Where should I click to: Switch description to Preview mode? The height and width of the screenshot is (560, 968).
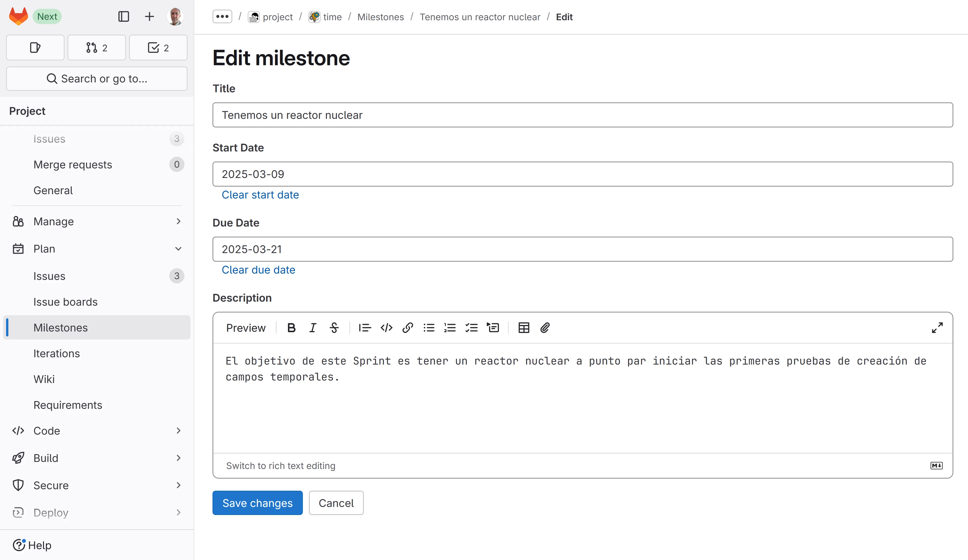(x=245, y=328)
